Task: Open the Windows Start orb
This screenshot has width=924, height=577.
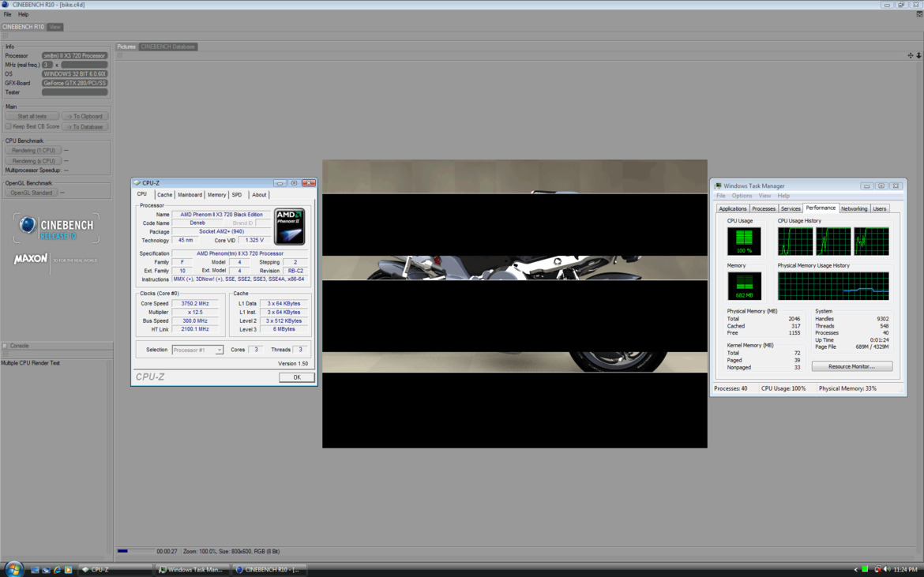Action: click(x=13, y=569)
